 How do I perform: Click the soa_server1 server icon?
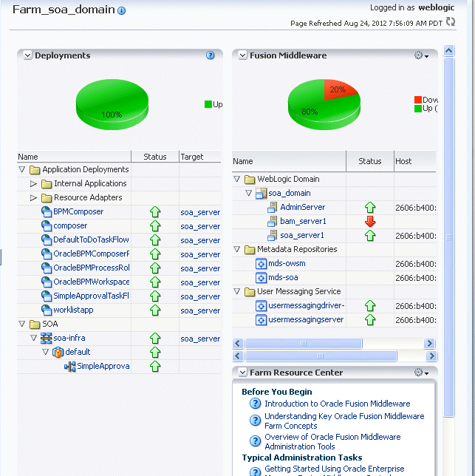[273, 236]
